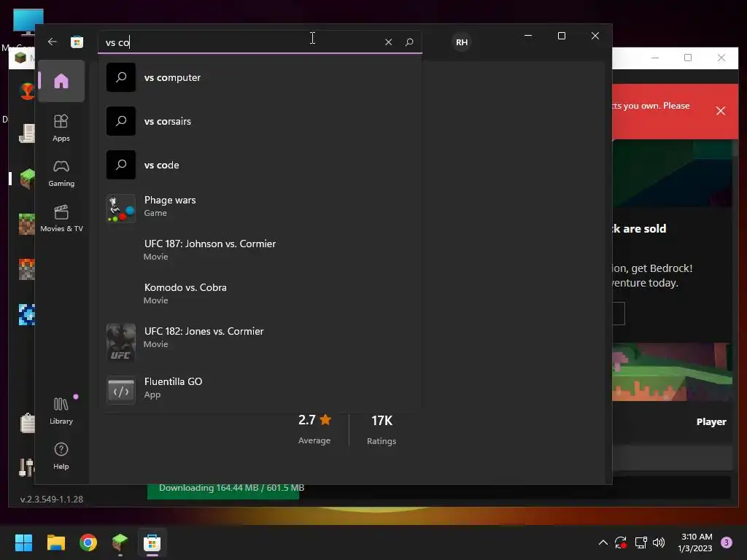Open the clock showing 3:10 AM
This screenshot has height=560, width=747.
[695, 542]
